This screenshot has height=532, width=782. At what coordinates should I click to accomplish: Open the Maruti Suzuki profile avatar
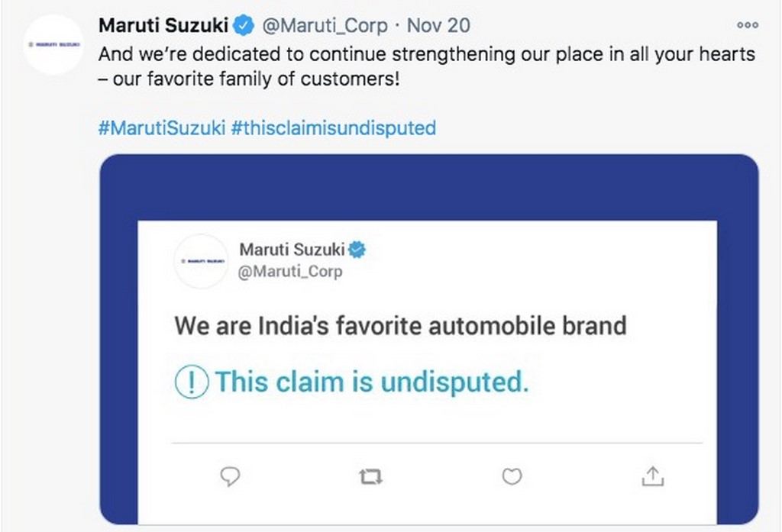point(53,42)
